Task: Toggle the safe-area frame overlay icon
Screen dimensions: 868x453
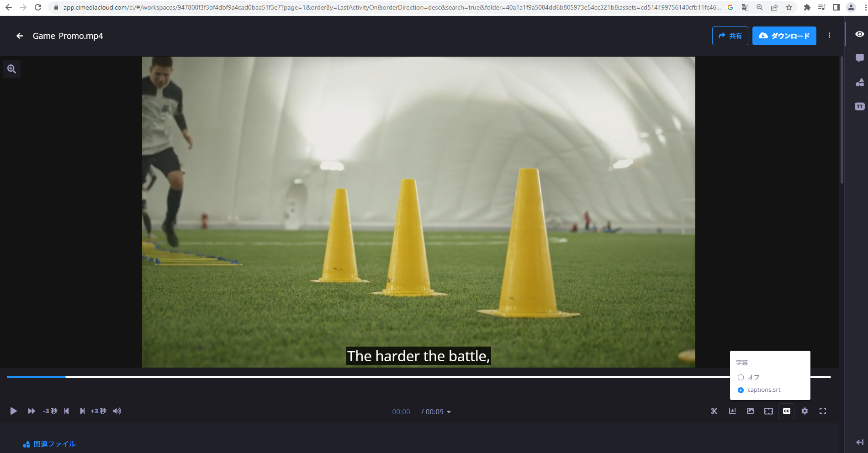Action: coord(768,411)
